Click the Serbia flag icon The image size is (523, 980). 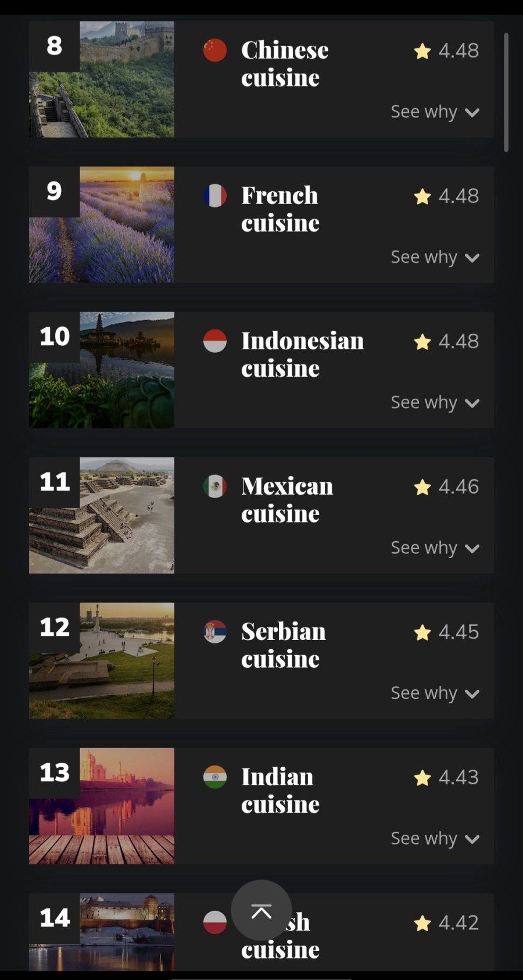(x=215, y=632)
